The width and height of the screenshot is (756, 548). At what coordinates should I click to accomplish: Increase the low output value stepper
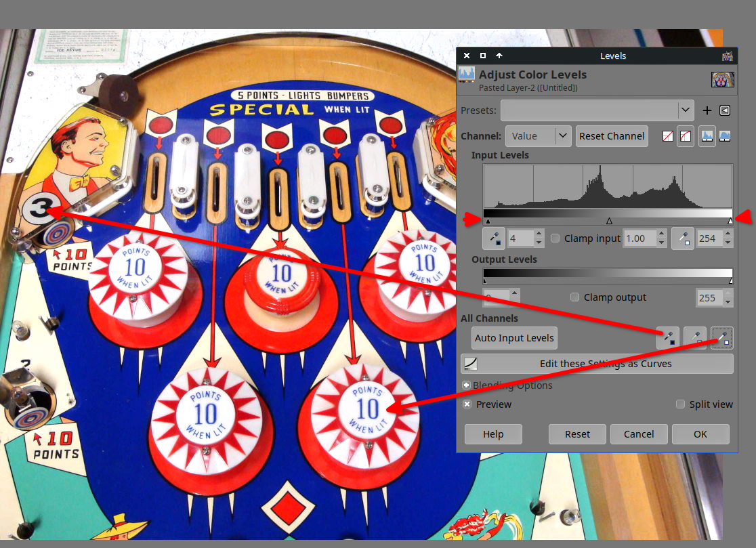click(514, 293)
